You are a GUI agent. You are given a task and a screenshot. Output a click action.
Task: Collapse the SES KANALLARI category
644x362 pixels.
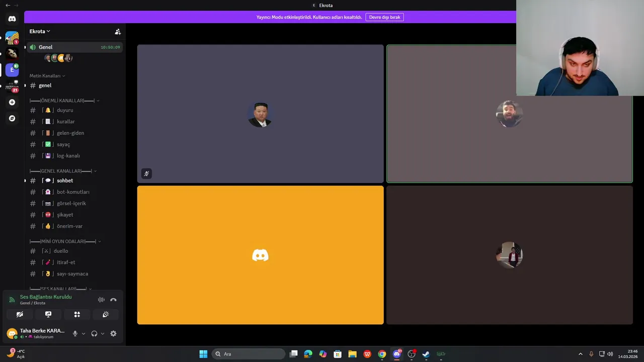click(x=61, y=289)
